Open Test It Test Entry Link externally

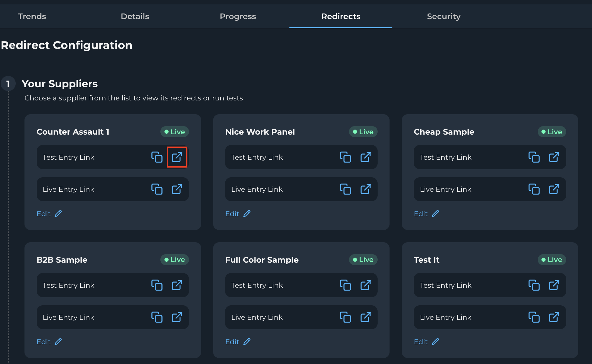554,285
